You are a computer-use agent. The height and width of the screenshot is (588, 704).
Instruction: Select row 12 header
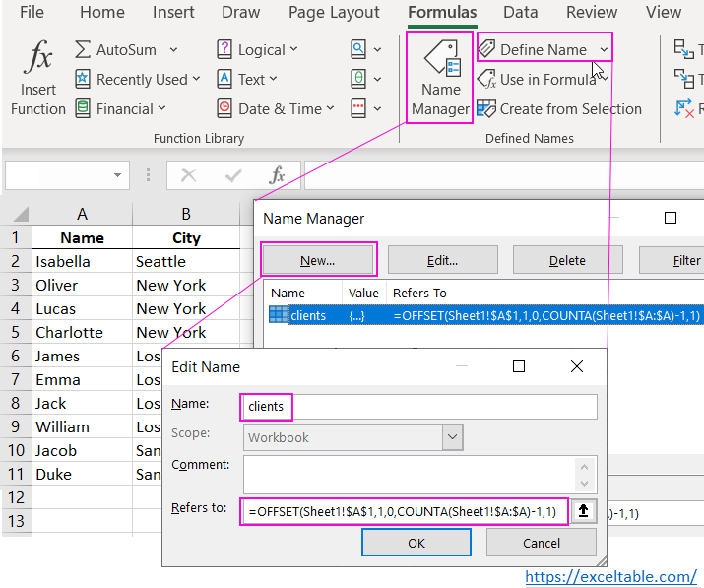coord(16,497)
